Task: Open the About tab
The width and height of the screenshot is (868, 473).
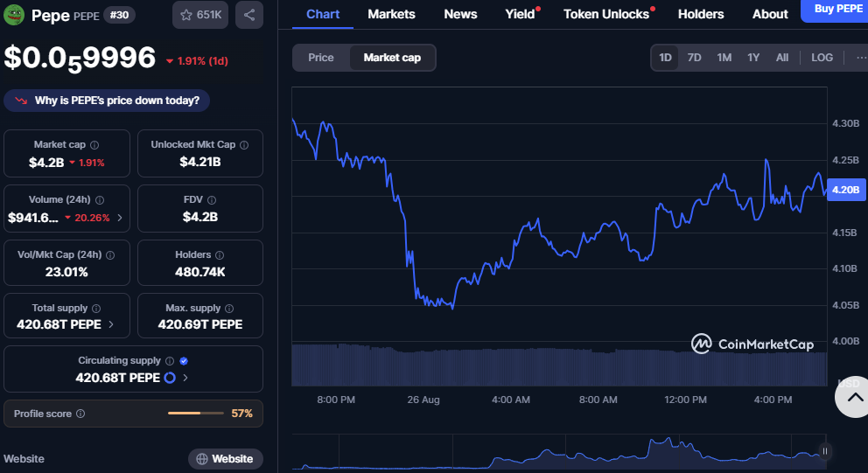Action: coord(770,14)
